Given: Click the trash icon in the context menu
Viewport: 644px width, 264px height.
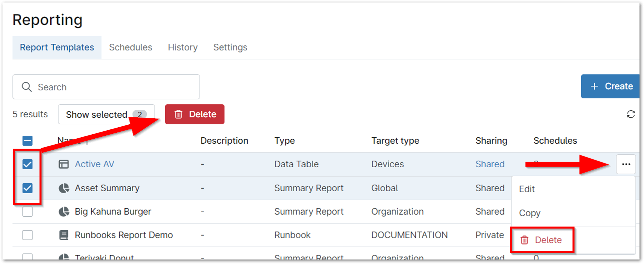Looking at the screenshot, I should pyautogui.click(x=524, y=240).
